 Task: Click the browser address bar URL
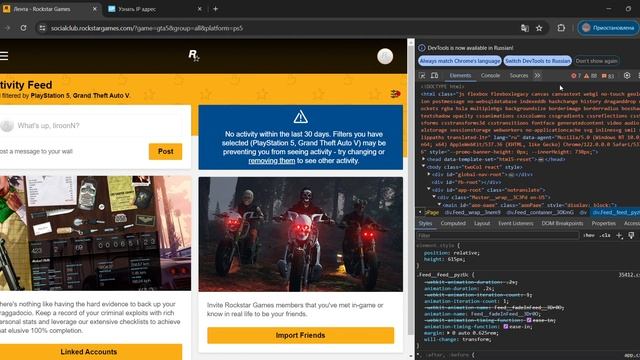click(x=147, y=28)
